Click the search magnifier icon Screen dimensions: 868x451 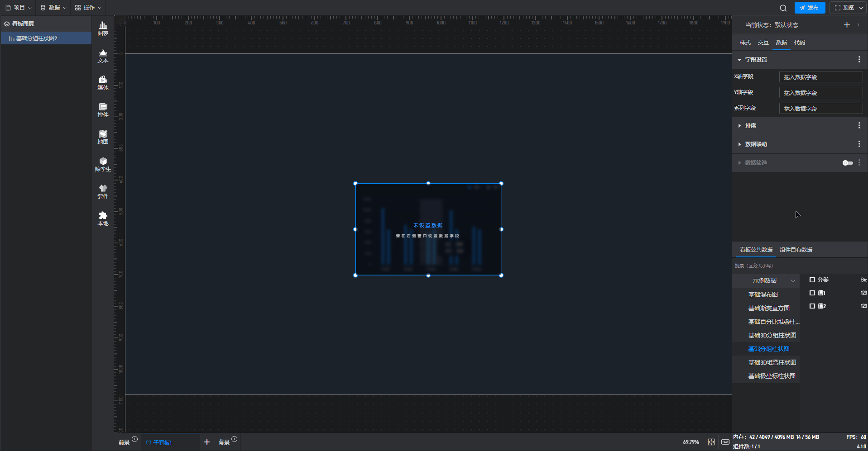click(783, 8)
